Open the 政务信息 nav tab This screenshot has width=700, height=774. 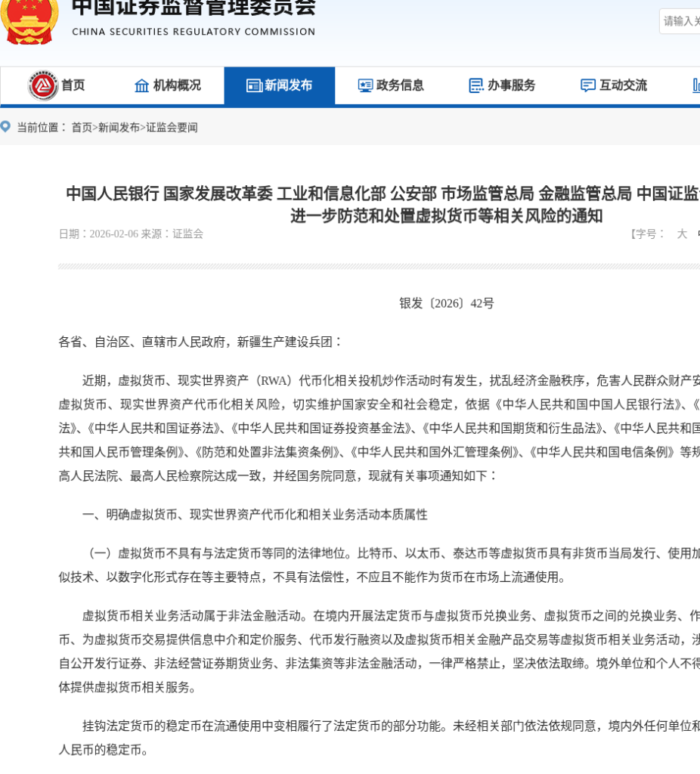391,85
